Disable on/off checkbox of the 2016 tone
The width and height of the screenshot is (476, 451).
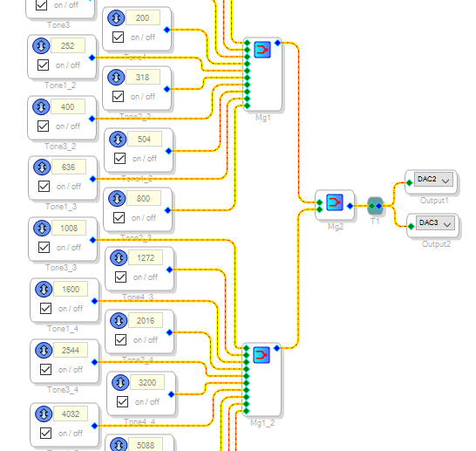pos(121,340)
